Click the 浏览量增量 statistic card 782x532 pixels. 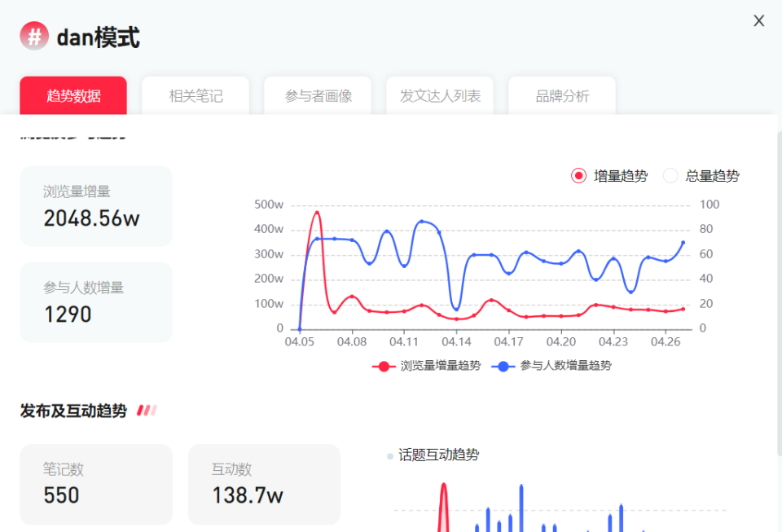click(95, 205)
